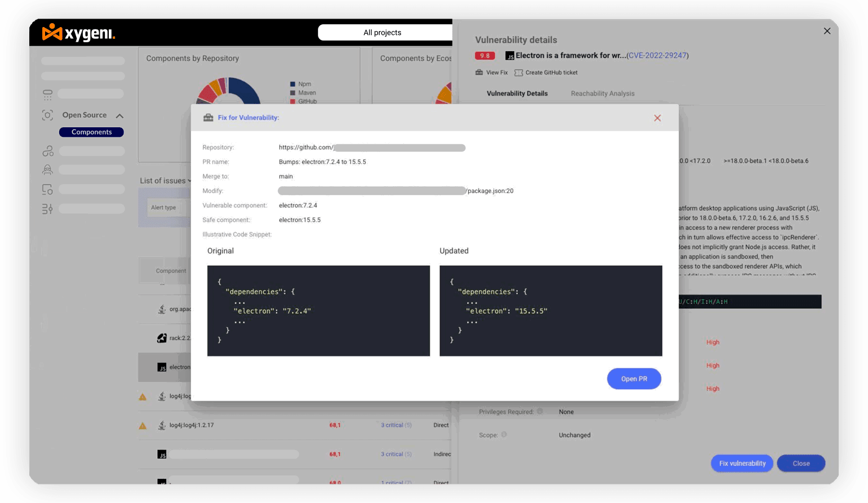
Task: Close the Fix for Vulnerability dialog
Action: pos(657,118)
